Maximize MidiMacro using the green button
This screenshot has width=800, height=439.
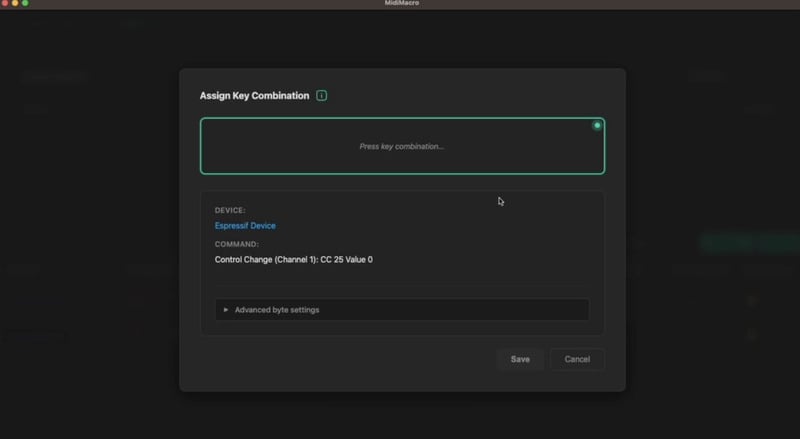click(x=25, y=4)
